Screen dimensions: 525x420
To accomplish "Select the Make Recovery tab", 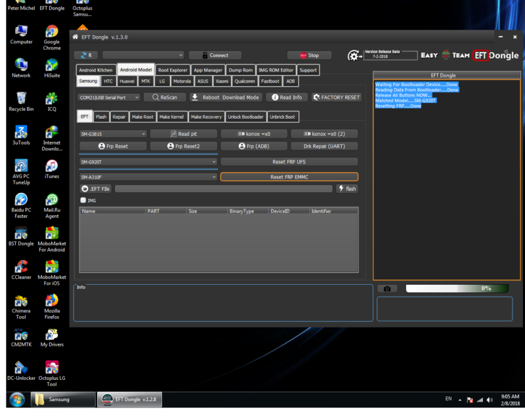I will pos(206,117).
